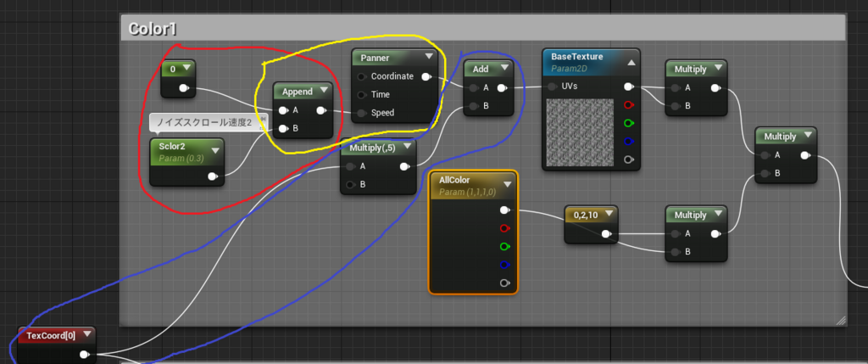Select the BaseTexture node title
The width and height of the screenshot is (868, 364).
pyautogui.click(x=576, y=57)
